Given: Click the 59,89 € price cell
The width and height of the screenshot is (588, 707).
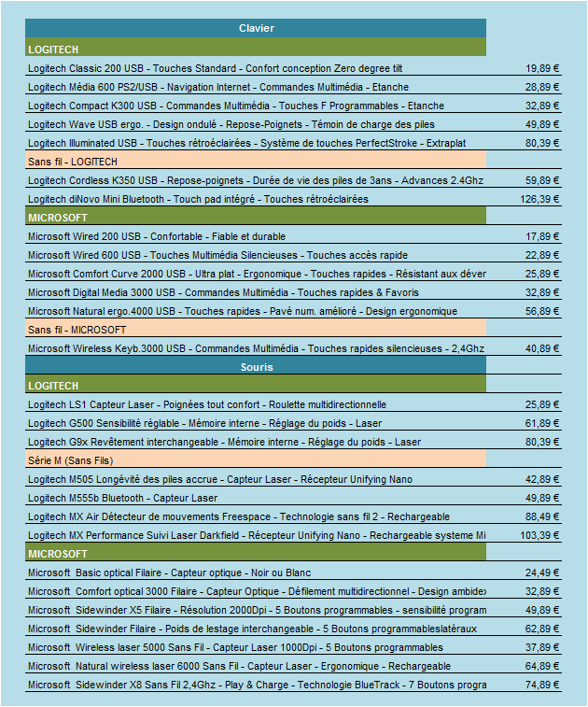Looking at the screenshot, I should pyautogui.click(x=542, y=180).
